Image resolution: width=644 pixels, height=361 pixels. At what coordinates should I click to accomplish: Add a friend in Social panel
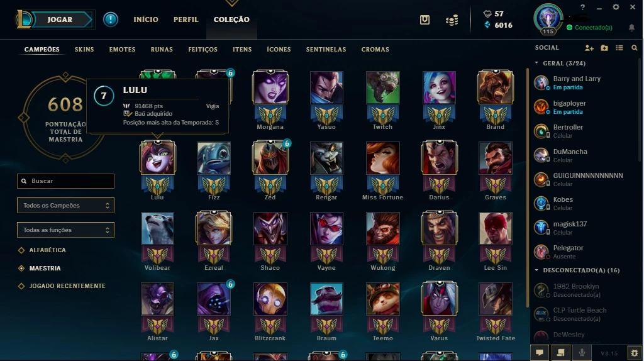click(589, 48)
